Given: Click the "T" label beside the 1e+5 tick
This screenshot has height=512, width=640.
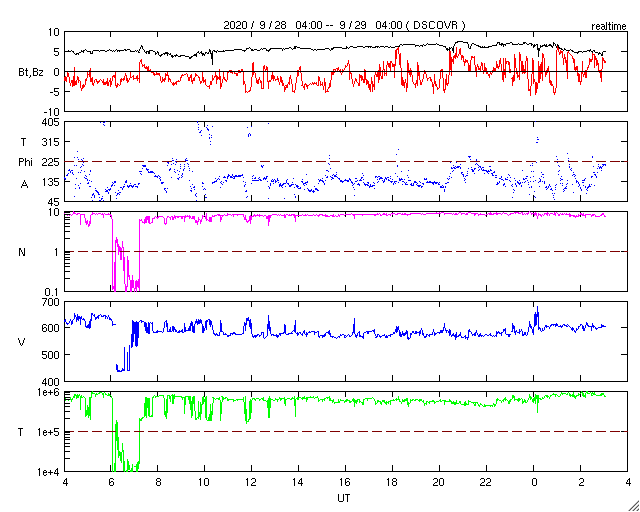Looking at the screenshot, I should coord(21,432).
